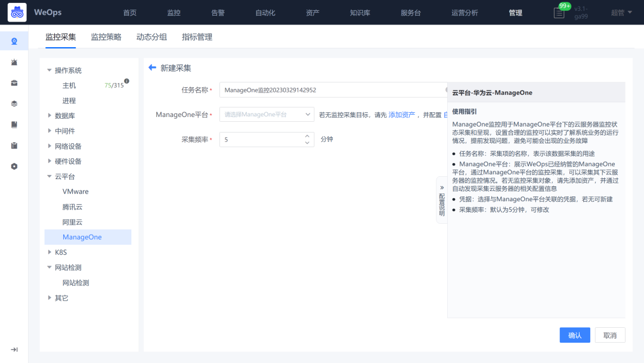Open the briefcase icon in the sidebar

pyautogui.click(x=13, y=83)
